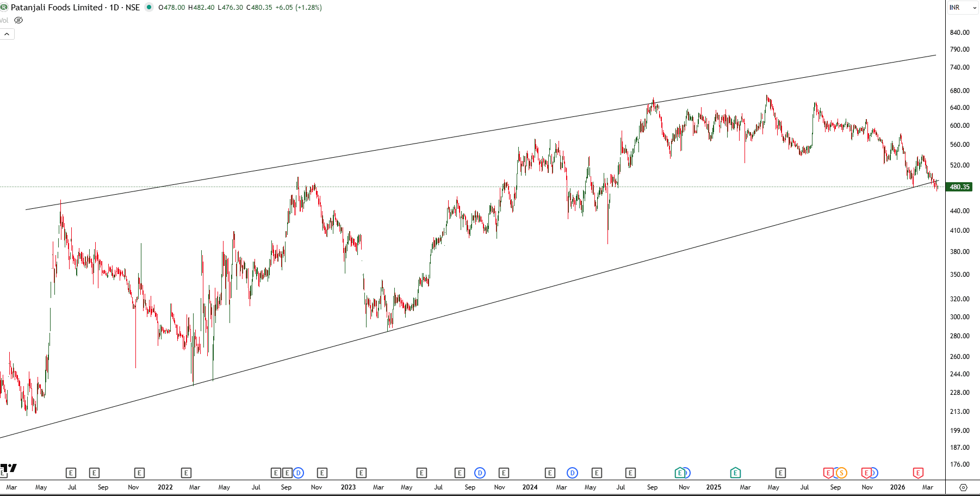This screenshot has height=496, width=980.
Task: Click the earnings marker just before Sep 2023
Action: pos(460,473)
